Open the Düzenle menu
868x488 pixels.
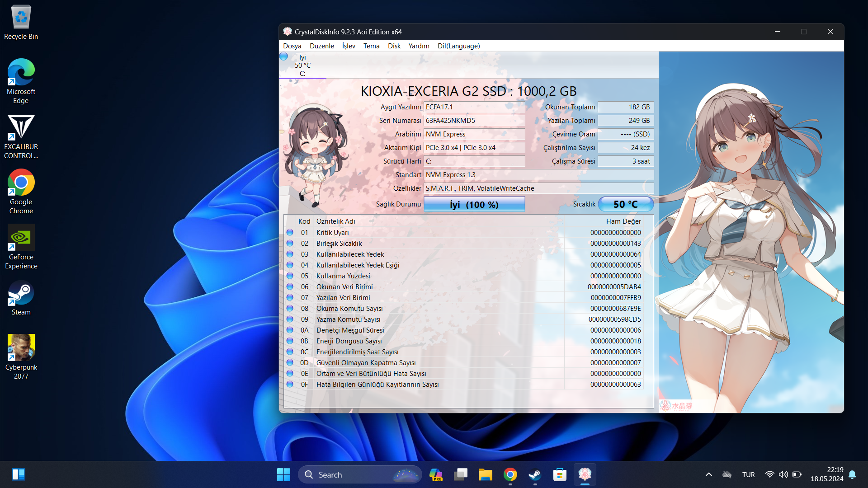pyautogui.click(x=322, y=46)
